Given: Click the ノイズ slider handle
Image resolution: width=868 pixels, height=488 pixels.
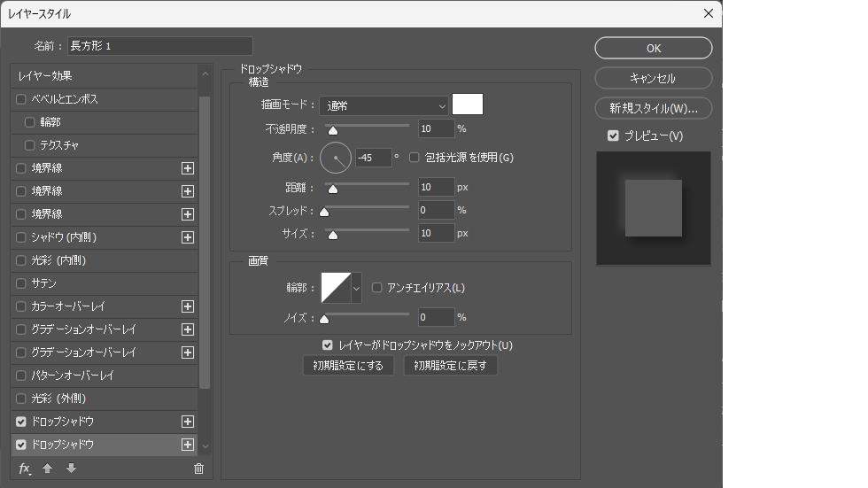Looking at the screenshot, I should (324, 319).
